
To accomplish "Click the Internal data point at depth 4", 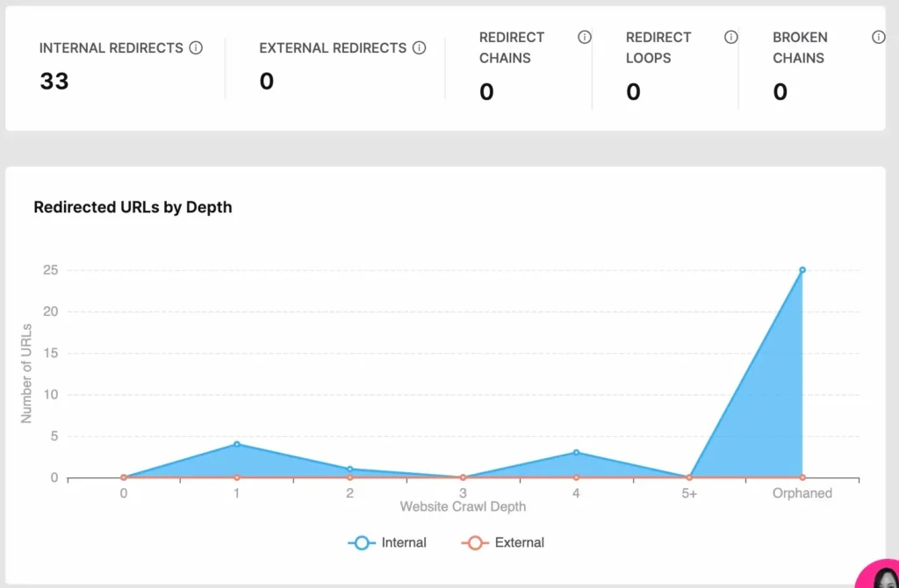I will pyautogui.click(x=576, y=453).
